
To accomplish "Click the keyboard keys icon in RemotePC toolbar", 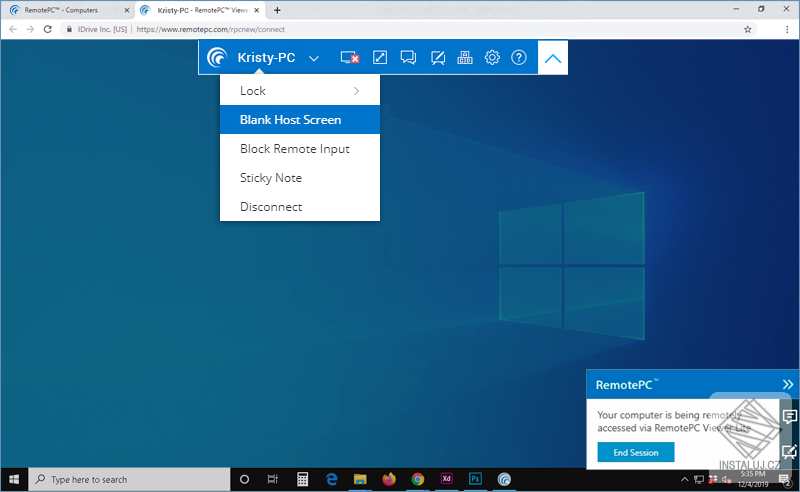I will tap(465, 57).
